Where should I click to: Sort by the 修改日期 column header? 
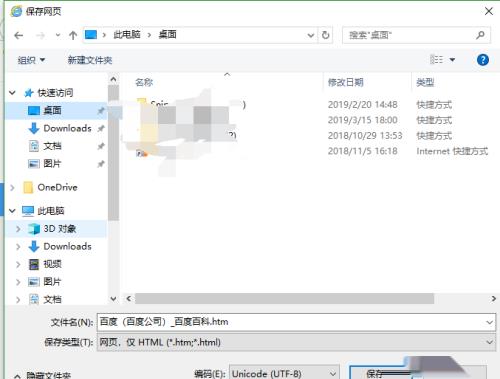coord(345,82)
